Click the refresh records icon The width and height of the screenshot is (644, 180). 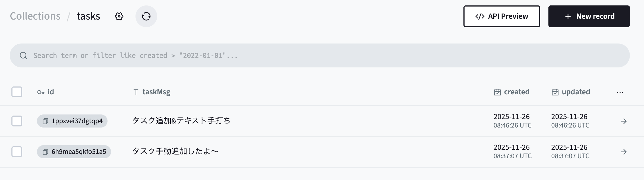(x=146, y=16)
